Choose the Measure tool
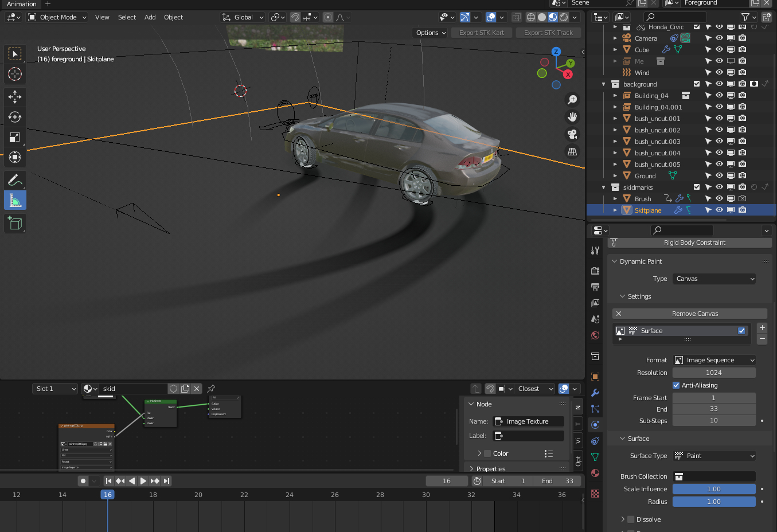The width and height of the screenshot is (777, 532). [x=15, y=200]
